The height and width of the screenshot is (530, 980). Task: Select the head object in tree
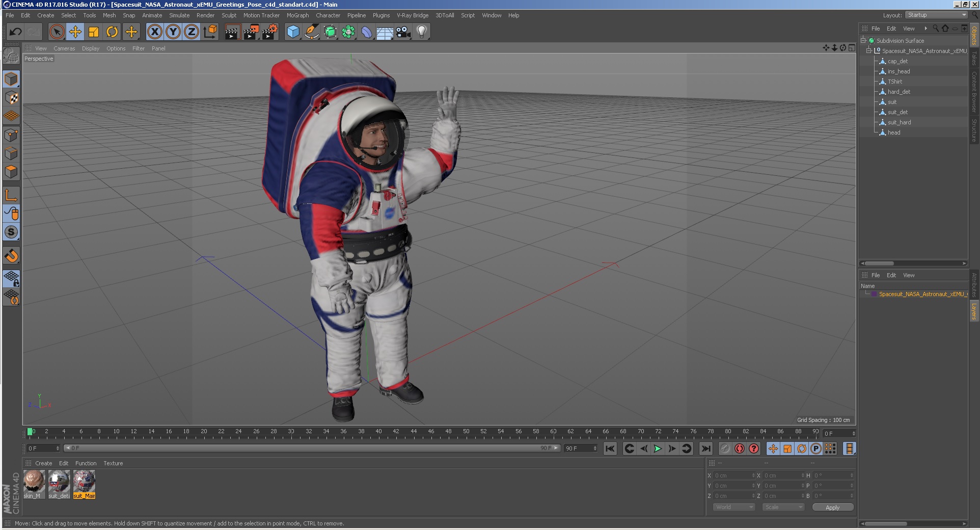pyautogui.click(x=894, y=132)
